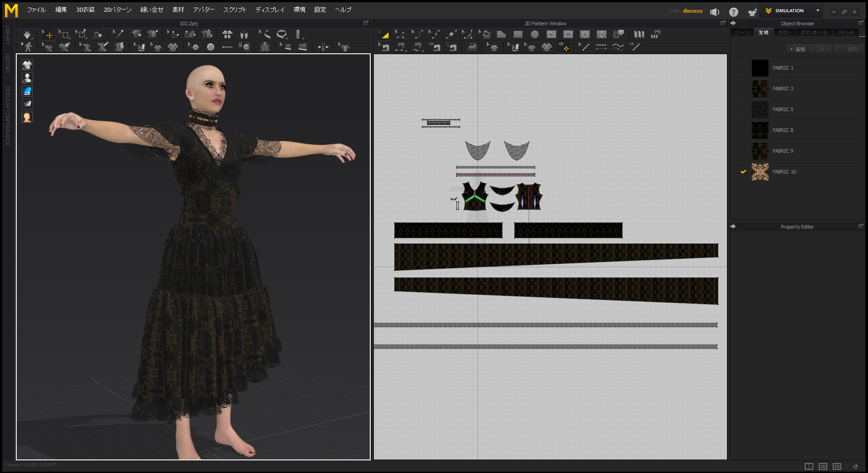This screenshot has height=473, width=868.
Task: Select the solid Rectangle pattern tool
Action: (518, 34)
